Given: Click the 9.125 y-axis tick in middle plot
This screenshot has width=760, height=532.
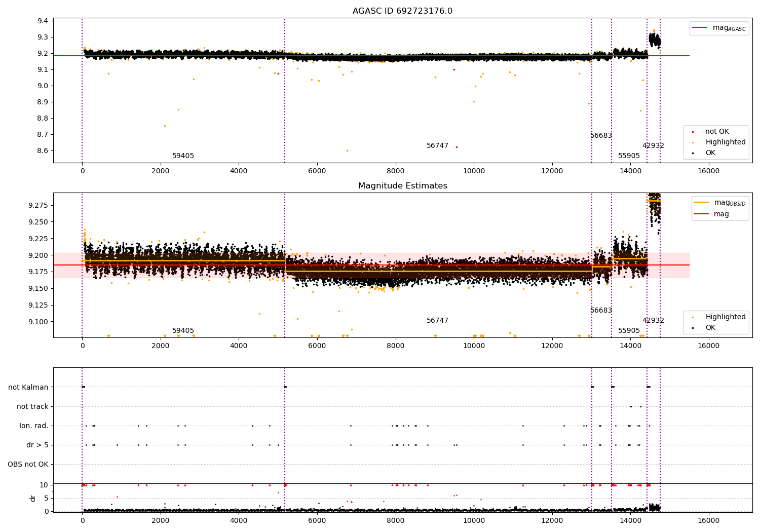Looking at the screenshot, I should point(39,305).
